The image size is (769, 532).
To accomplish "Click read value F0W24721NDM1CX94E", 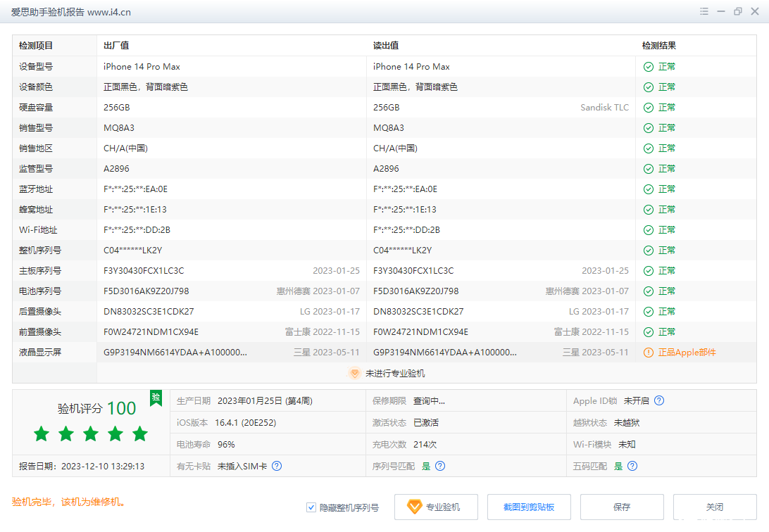I will [421, 332].
